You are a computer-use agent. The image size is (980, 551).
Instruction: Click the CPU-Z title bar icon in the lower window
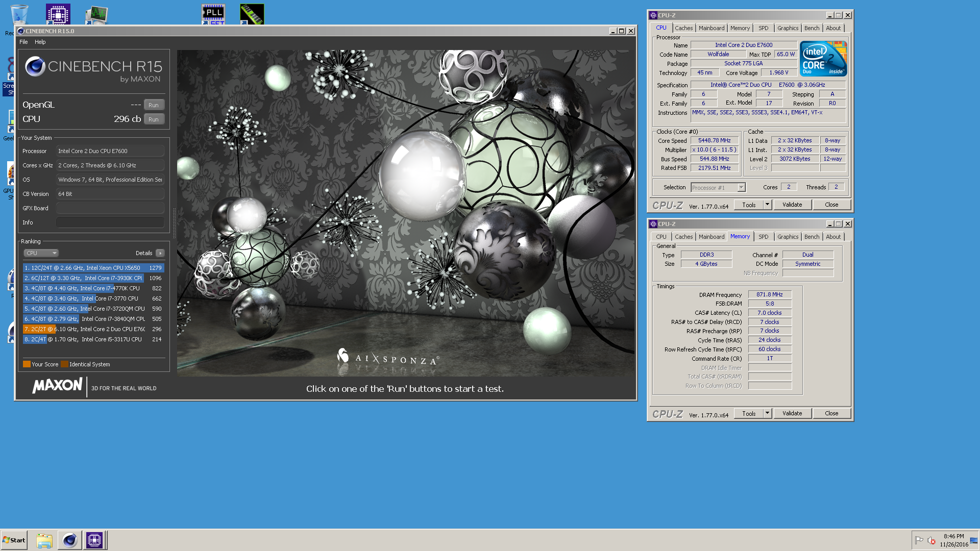[x=653, y=224]
